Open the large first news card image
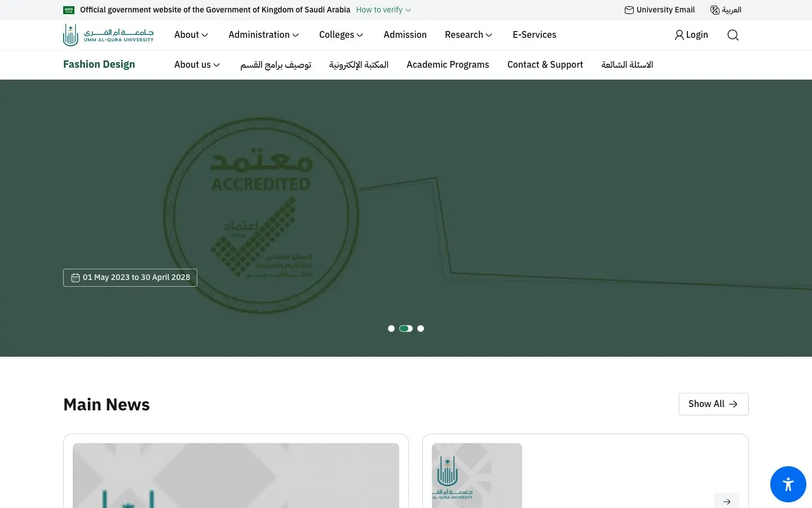Screen dimensions: 812x508 (x=236, y=475)
